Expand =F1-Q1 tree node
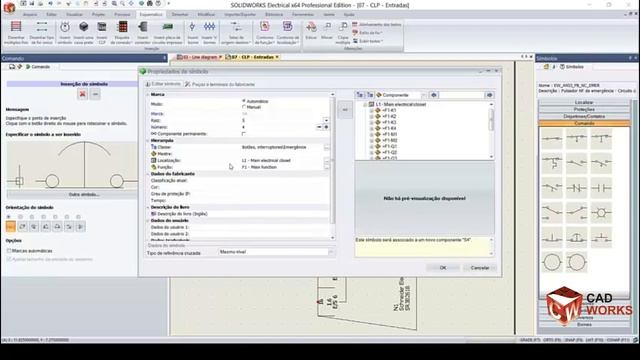Viewport: 640px width, 360px height. (x=371, y=147)
